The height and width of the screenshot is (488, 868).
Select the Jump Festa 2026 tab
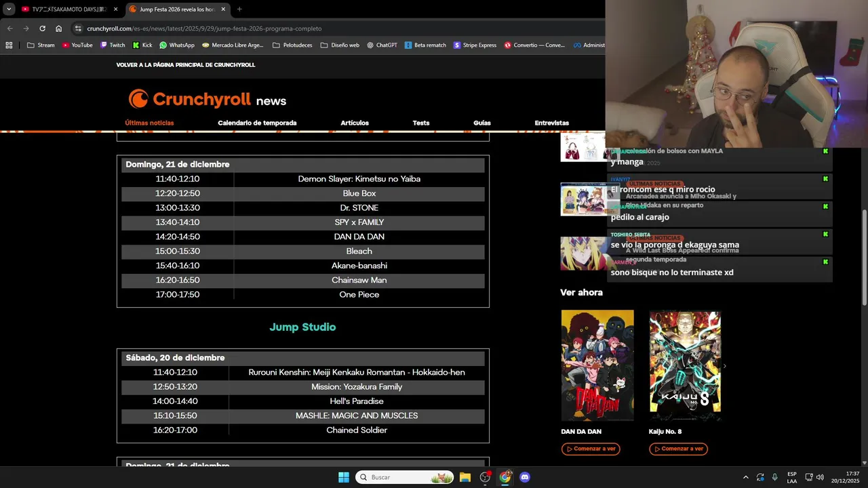click(178, 9)
